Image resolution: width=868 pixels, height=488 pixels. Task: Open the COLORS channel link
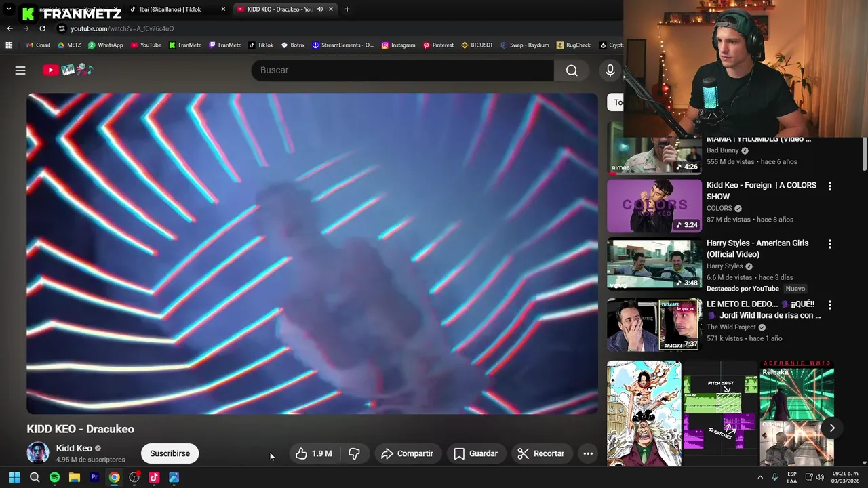click(x=719, y=208)
